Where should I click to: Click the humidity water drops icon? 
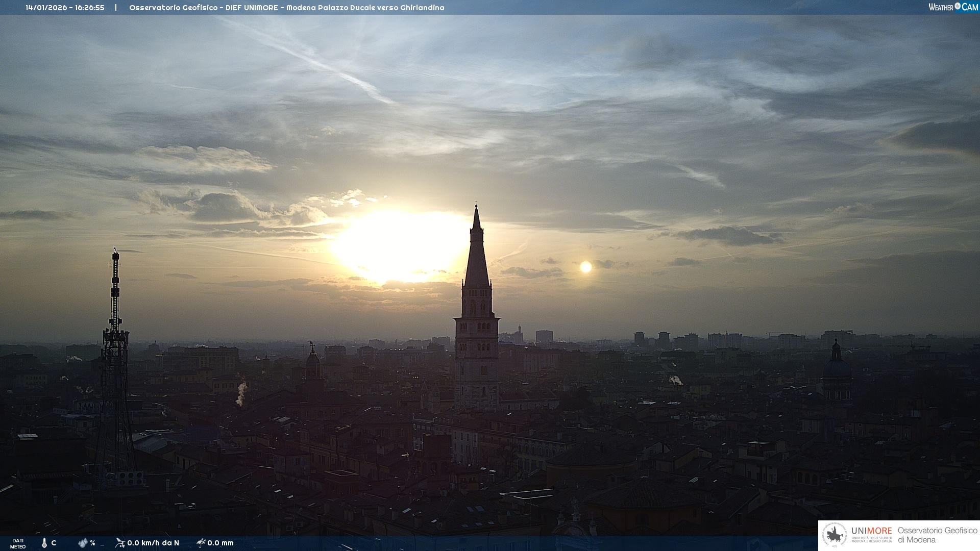[82, 543]
